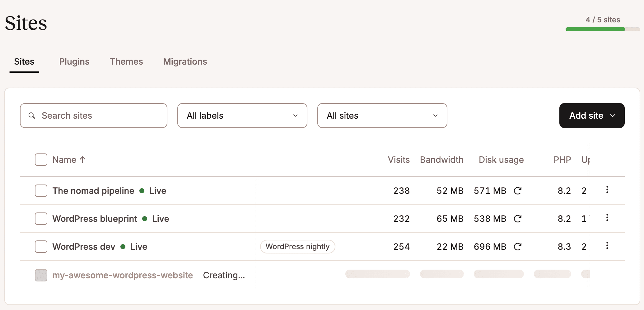The height and width of the screenshot is (310, 644).
Task: Open the All labels dropdown
Action: tap(242, 116)
